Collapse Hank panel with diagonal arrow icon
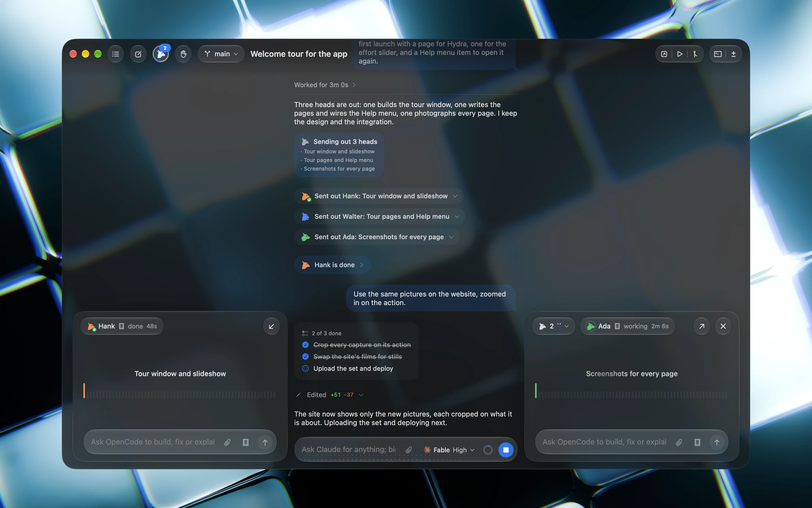812x508 pixels. 271,326
